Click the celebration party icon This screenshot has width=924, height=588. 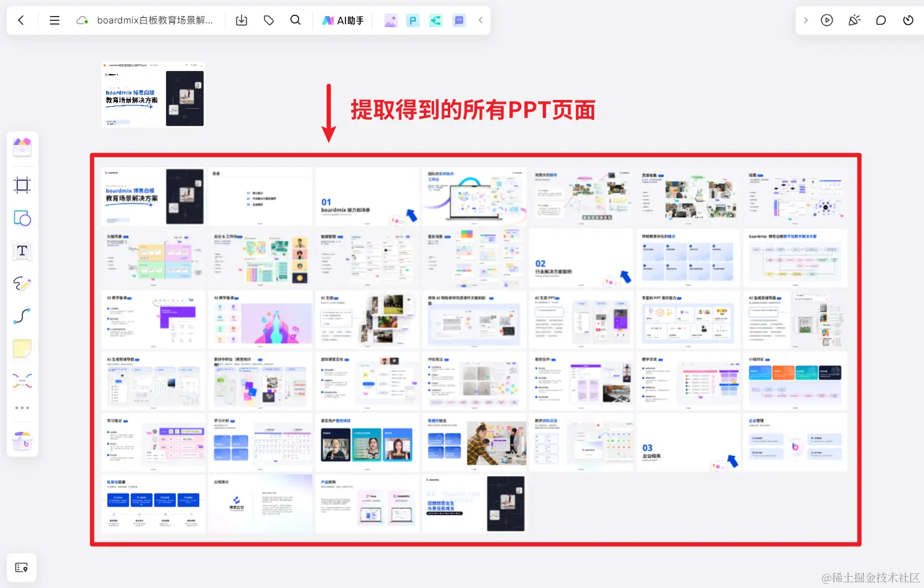click(854, 20)
